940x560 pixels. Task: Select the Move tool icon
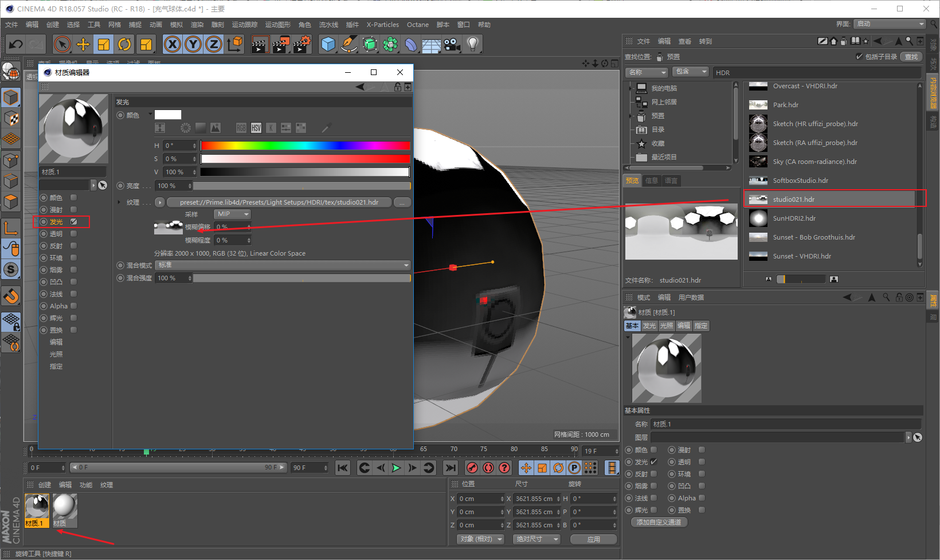point(83,44)
